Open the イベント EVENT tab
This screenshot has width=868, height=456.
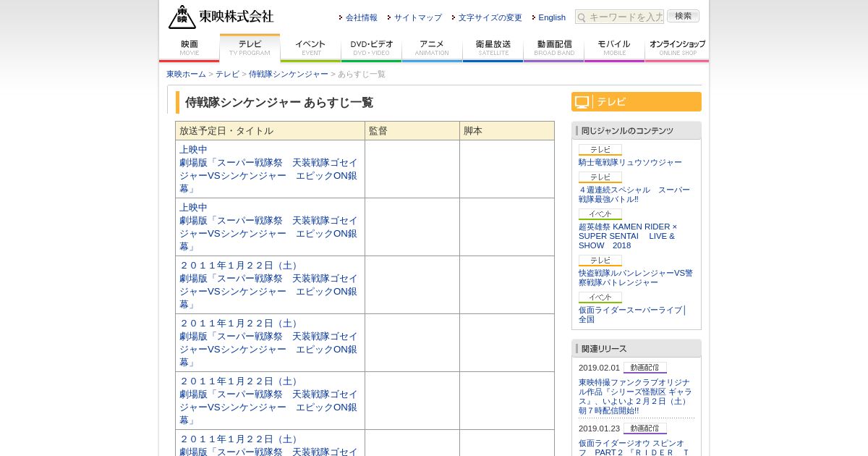click(311, 48)
